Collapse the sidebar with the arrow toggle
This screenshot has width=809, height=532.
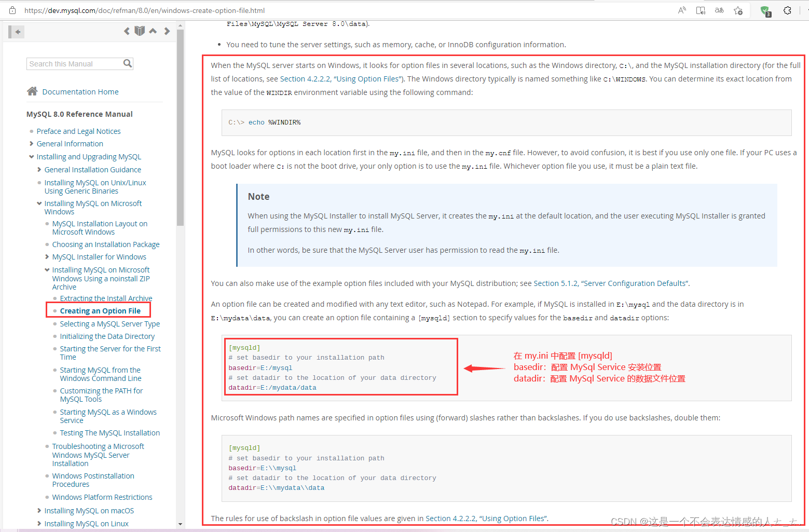17,32
